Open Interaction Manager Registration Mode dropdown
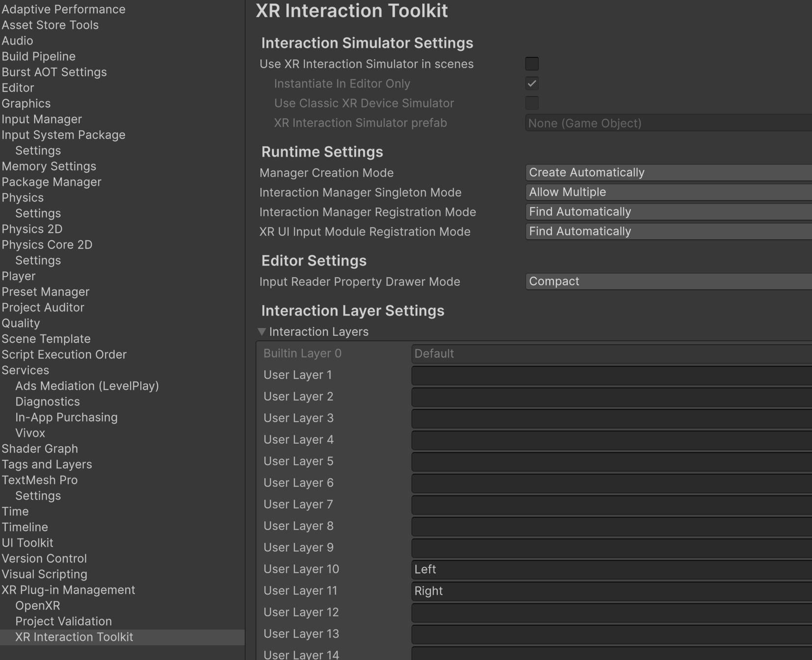Screen dimensions: 812x660 669,212
